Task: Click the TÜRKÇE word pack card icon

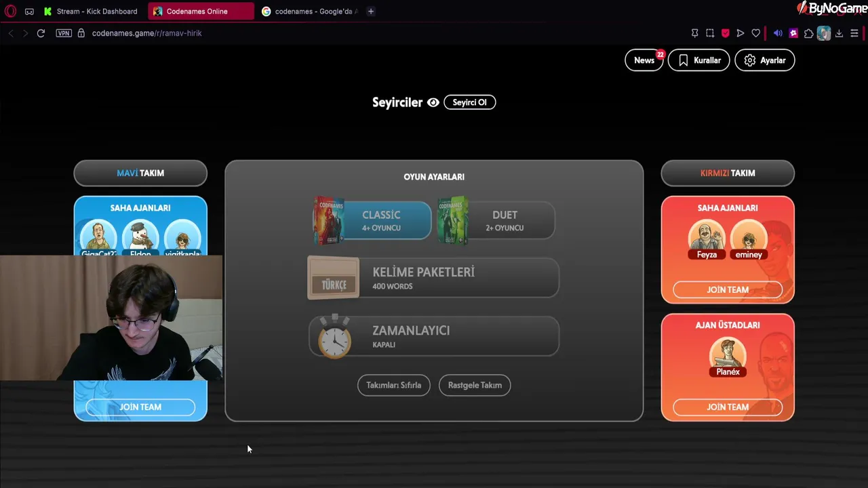Action: [334, 277]
